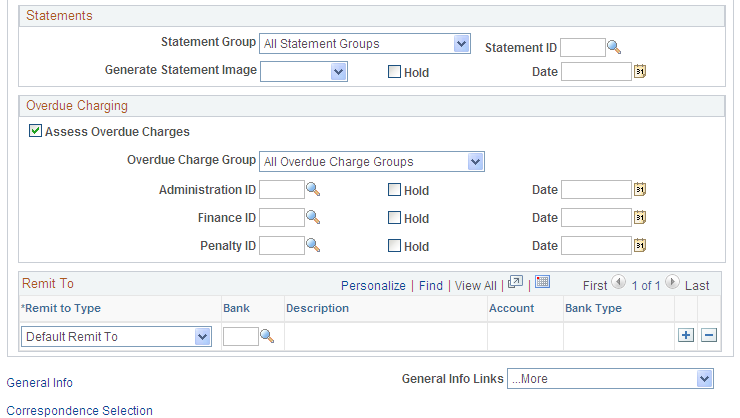Viewport: 740px width, 418px height.
Task: Click Date field in Penalty ID row
Action: tap(597, 246)
